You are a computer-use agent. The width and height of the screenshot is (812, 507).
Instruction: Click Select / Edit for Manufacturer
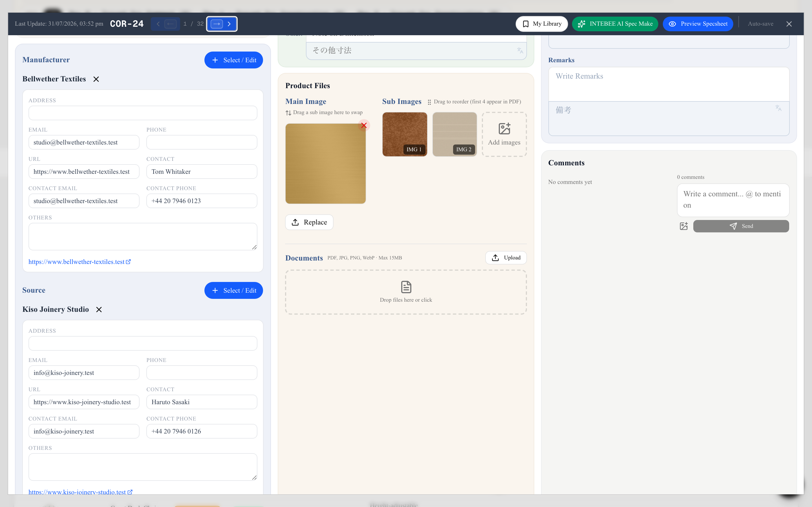click(233, 60)
